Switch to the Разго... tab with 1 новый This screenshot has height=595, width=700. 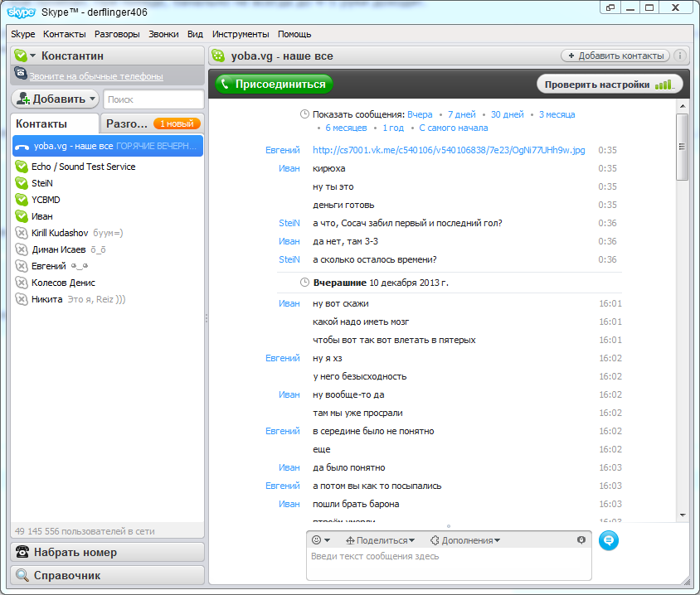point(153,124)
